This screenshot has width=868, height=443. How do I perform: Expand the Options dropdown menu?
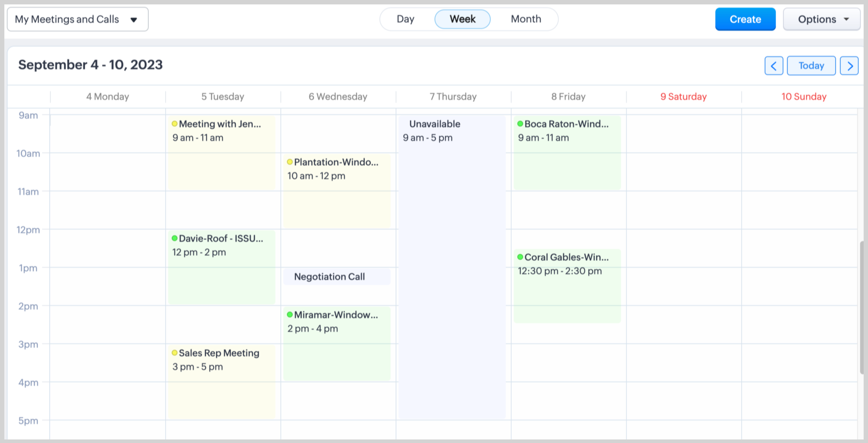click(x=822, y=19)
